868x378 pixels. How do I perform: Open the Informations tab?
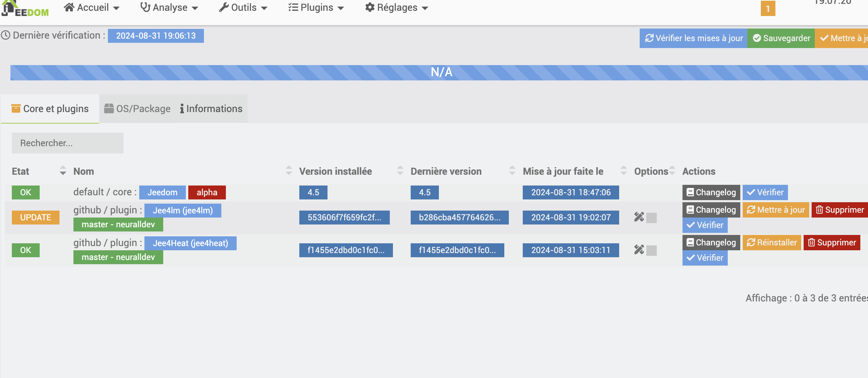coord(211,109)
